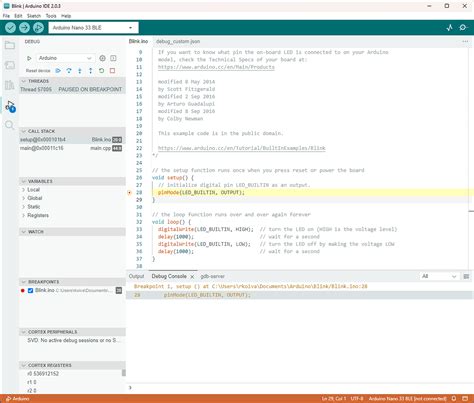Click the clear console list icon
474x403 pixels.
[x=466, y=276]
